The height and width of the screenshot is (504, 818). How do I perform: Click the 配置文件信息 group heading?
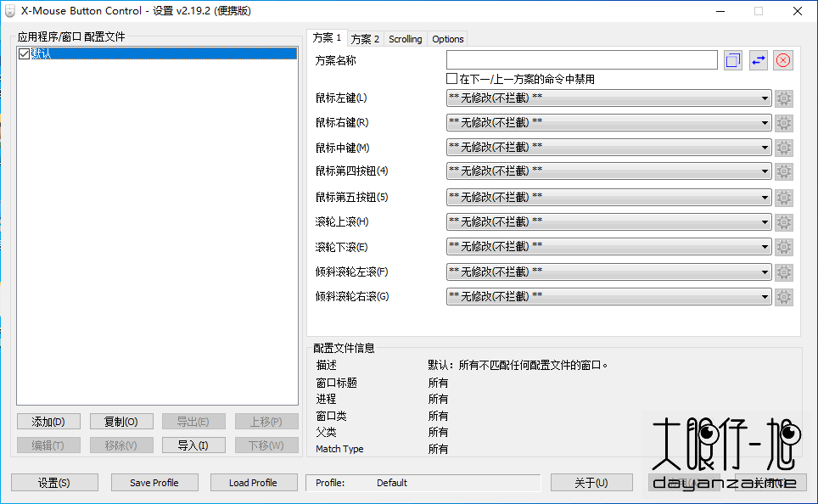coord(344,348)
